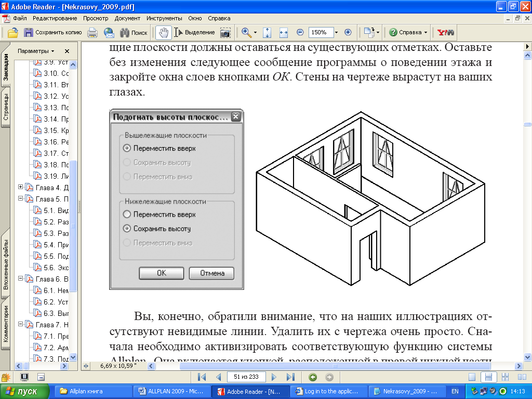Collapse the Глава 6 bookmark
Image resolution: width=532 pixels, height=399 pixels.
click(x=20, y=278)
